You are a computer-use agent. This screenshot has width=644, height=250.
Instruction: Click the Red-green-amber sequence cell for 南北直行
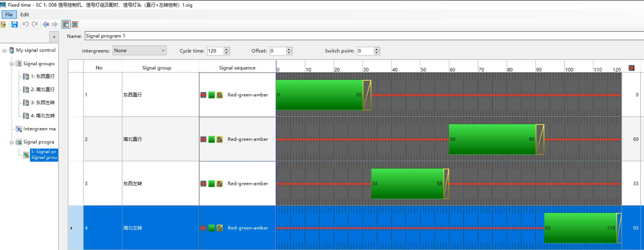click(237, 139)
